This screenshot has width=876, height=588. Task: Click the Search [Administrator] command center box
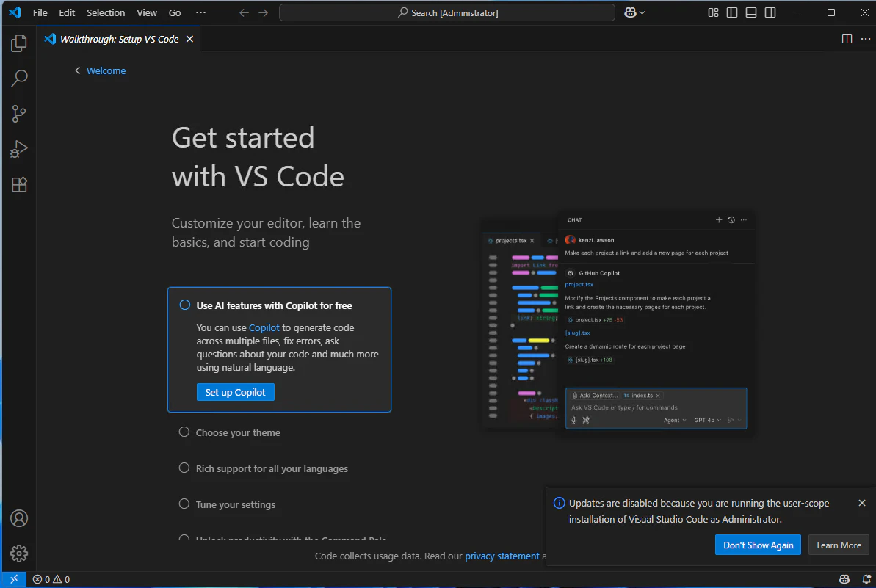(x=447, y=12)
